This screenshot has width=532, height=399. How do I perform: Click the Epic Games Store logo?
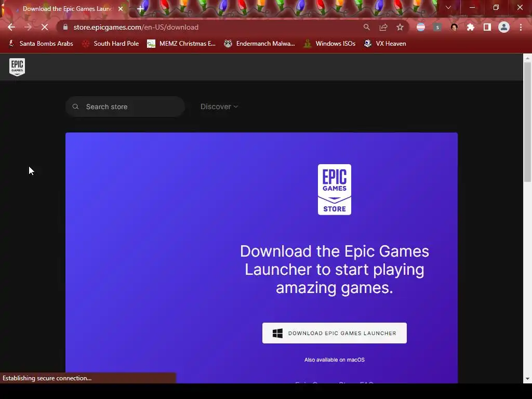click(335, 190)
